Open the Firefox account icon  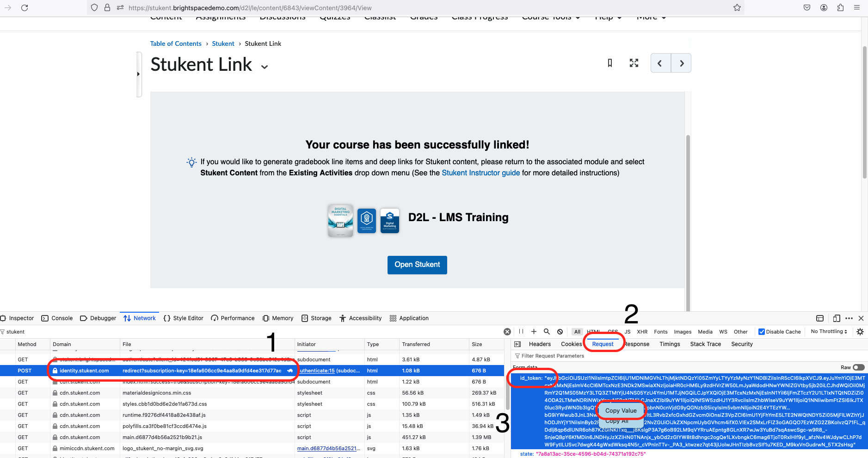(824, 8)
